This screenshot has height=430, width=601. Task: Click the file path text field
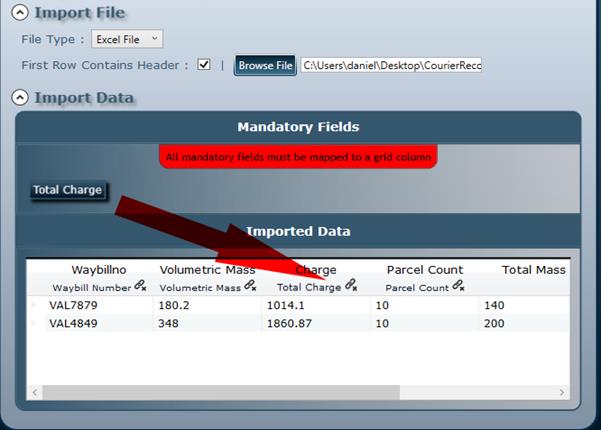[x=391, y=65]
